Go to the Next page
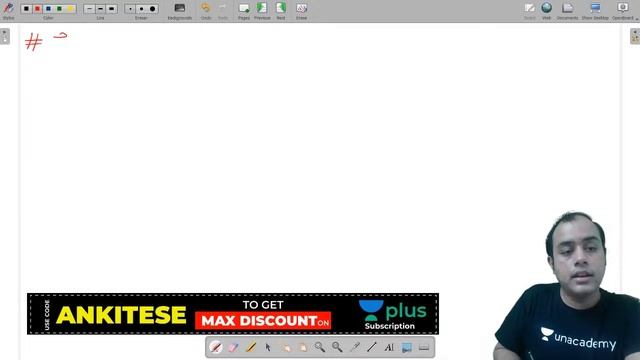The image size is (640, 360). [281, 11]
